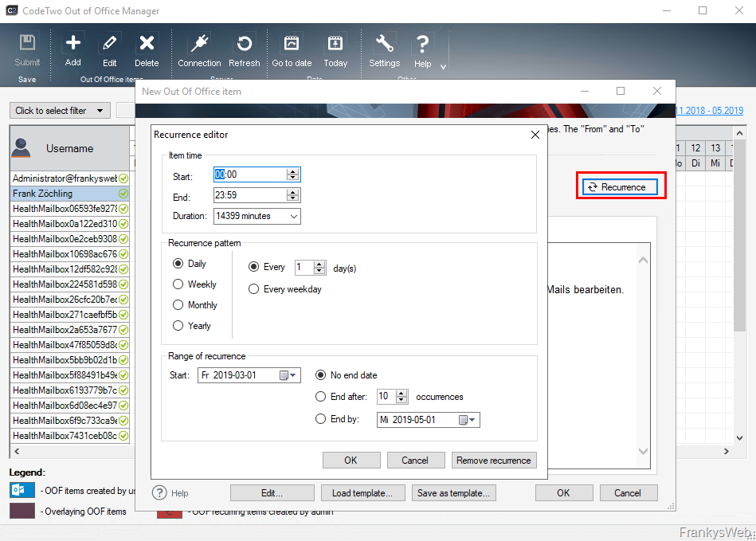756x541 pixels.
Task: Choose the Monthly recurrence option
Action: (x=178, y=305)
